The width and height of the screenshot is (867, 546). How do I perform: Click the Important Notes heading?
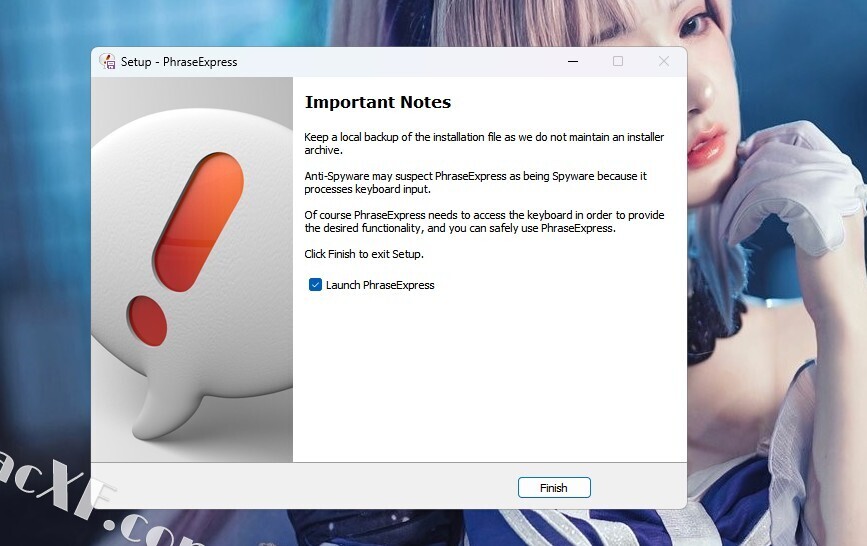pos(378,102)
